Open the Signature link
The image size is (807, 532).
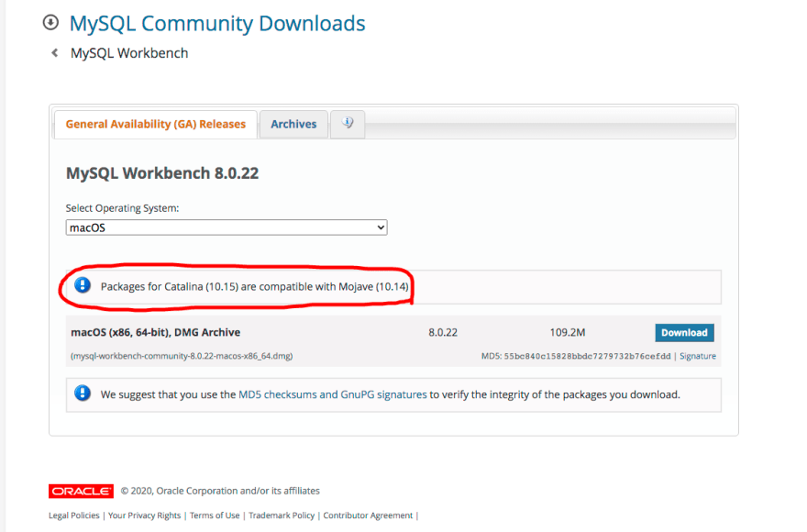697,356
